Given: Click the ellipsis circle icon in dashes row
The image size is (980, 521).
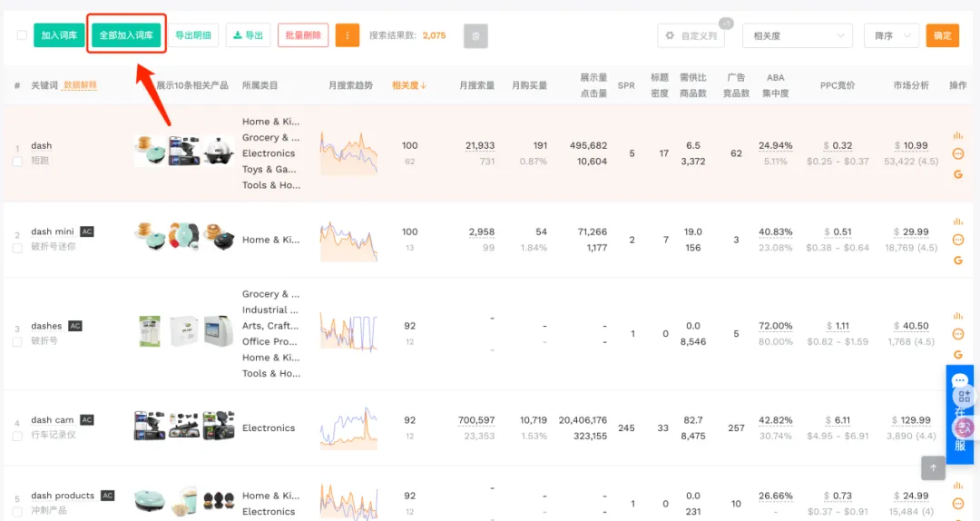Looking at the screenshot, I should coord(957,334).
